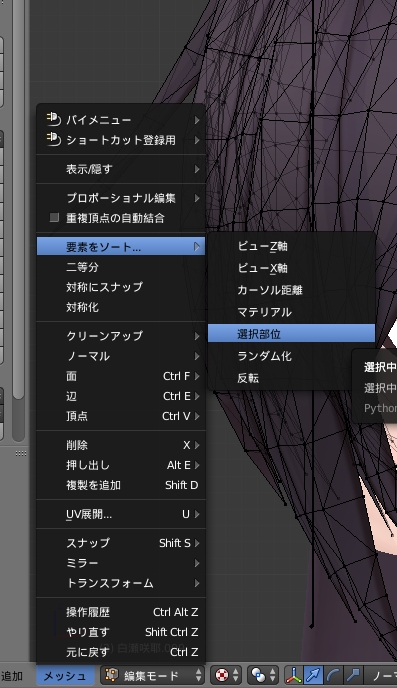The image size is (397, 688).
Task: Select the scale manipulator icon
Action: point(353,675)
